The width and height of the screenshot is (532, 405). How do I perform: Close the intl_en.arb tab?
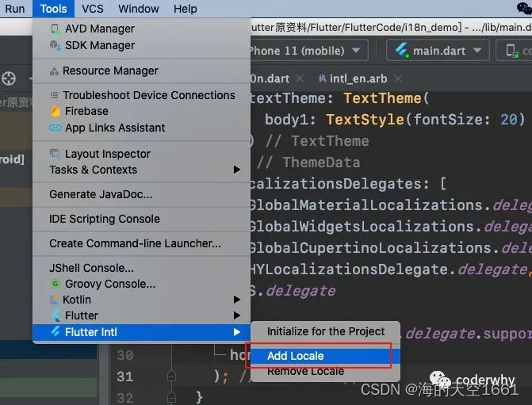click(x=398, y=78)
